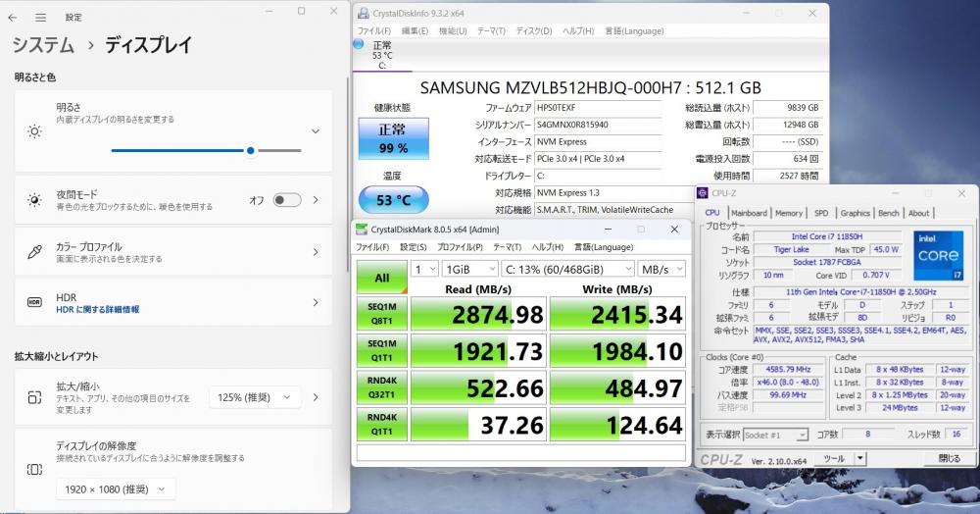The width and height of the screenshot is (980, 514).
Task: Click the 53 °C temperature button
Action: [x=393, y=200]
